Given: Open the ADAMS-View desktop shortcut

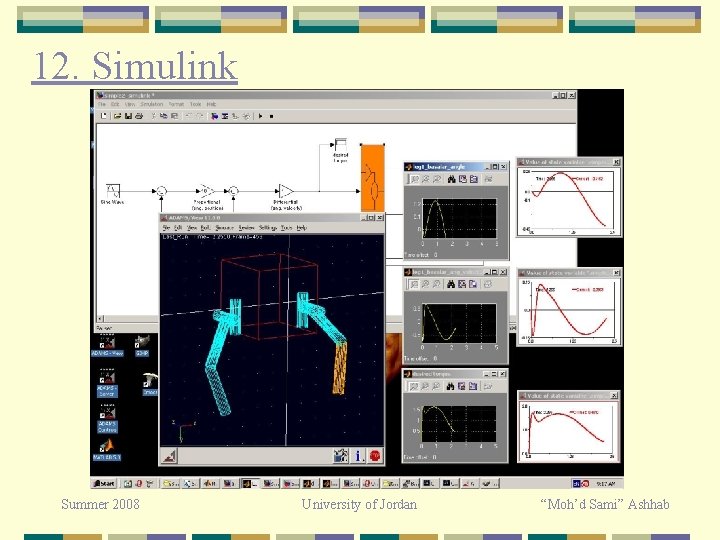Looking at the screenshot, I should pos(107,345).
